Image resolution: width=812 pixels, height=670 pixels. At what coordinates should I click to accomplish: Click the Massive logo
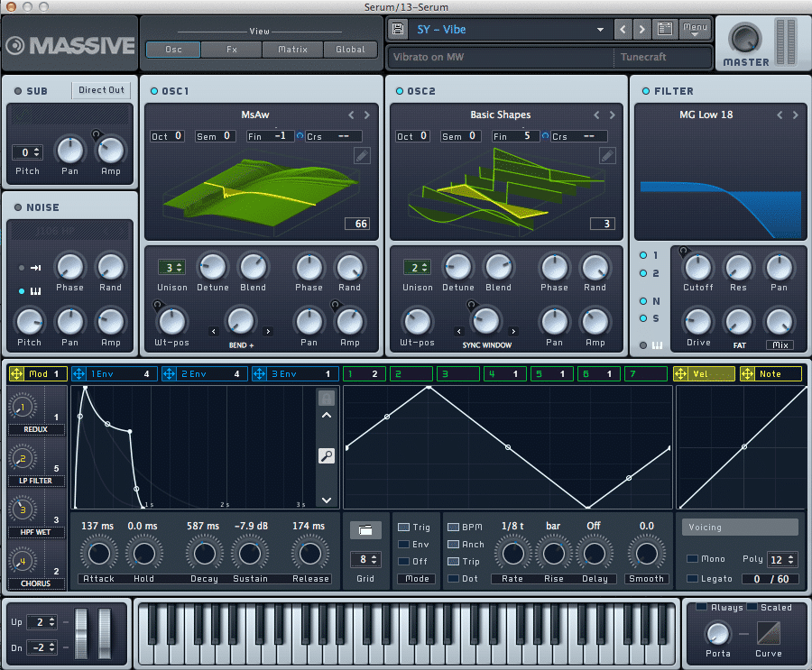(x=70, y=46)
